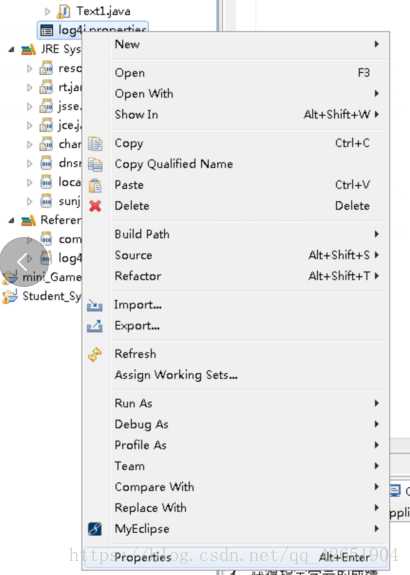Open Properties from context menu
410x575 pixels.
pyautogui.click(x=235, y=557)
